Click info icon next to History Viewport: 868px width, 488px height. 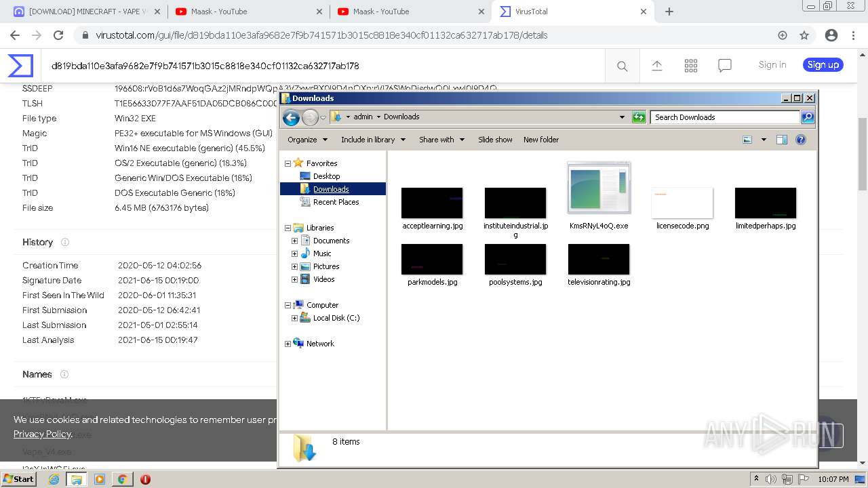[65, 242]
